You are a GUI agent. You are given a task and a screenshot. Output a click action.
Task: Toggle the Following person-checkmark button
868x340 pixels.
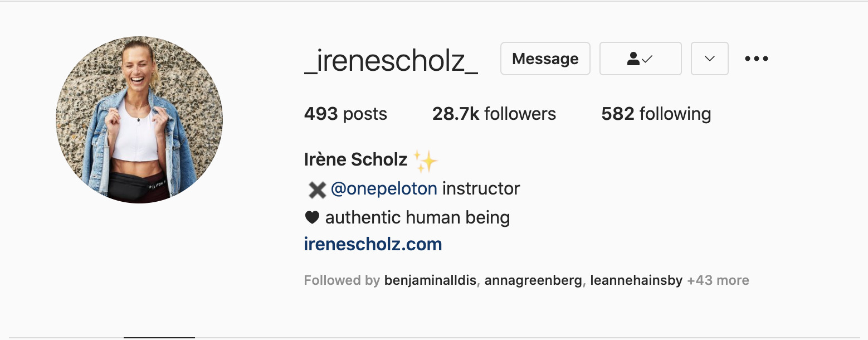pos(640,59)
